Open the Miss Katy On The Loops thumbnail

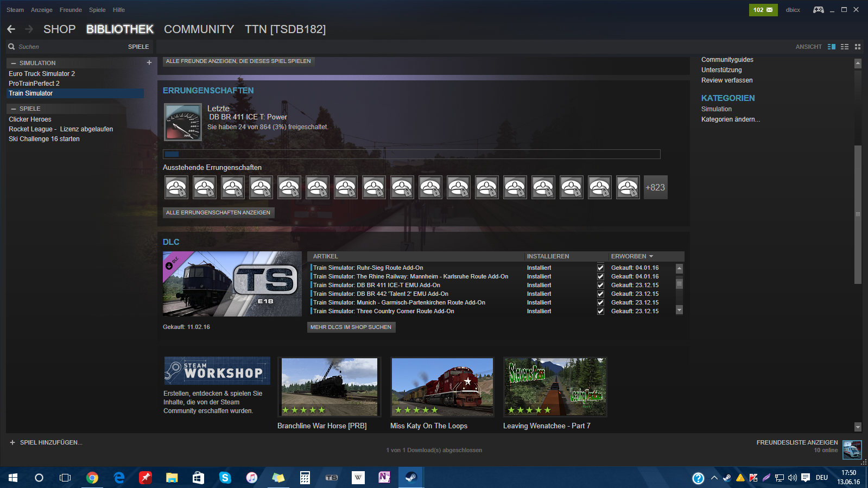(442, 386)
